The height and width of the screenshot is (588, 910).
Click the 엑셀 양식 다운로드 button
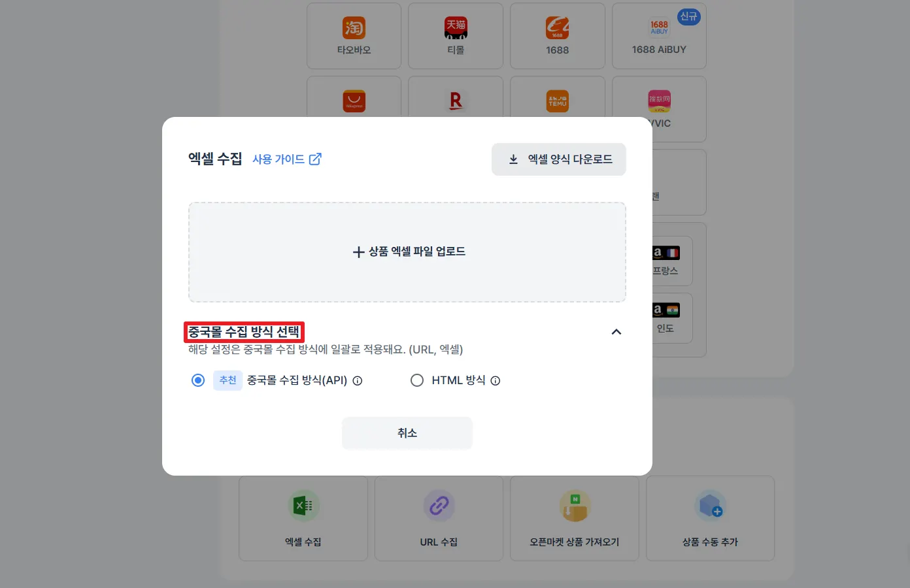pos(559,159)
